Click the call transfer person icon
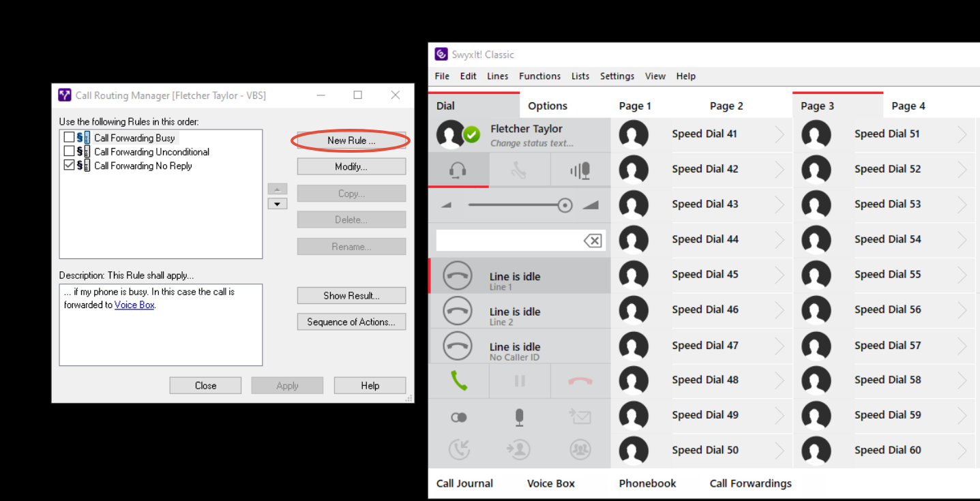The width and height of the screenshot is (980, 501). 519,449
